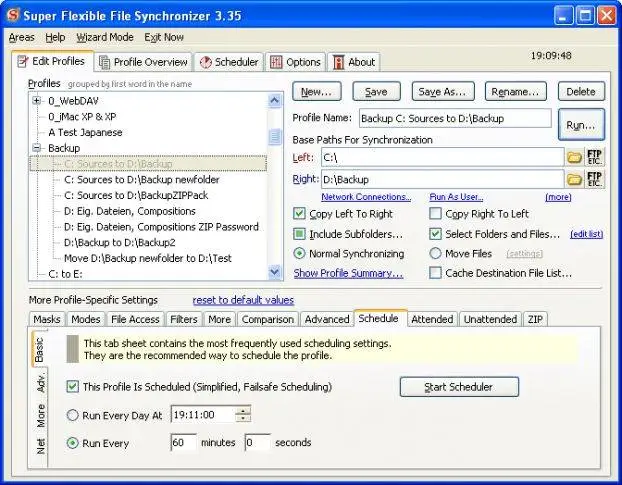
Task: Open the Areas menu
Action: pyautogui.click(x=21, y=37)
